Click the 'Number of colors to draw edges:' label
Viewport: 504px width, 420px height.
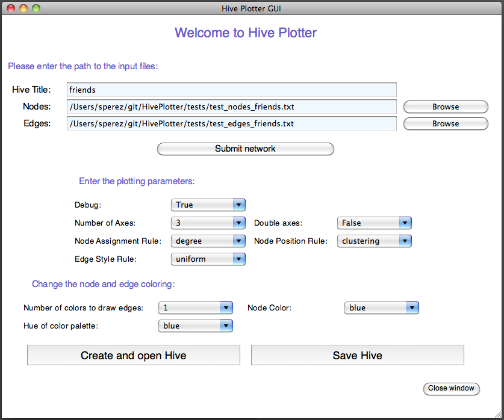(x=83, y=307)
